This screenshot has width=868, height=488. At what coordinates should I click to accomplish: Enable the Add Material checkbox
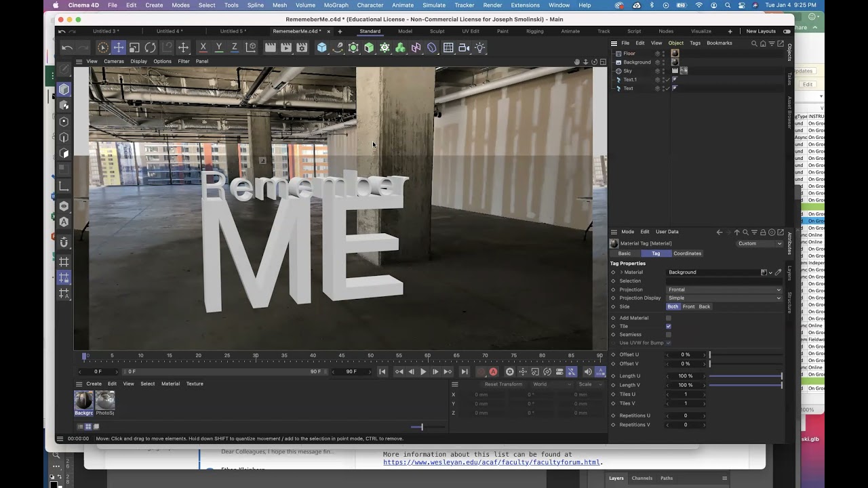coord(669,318)
